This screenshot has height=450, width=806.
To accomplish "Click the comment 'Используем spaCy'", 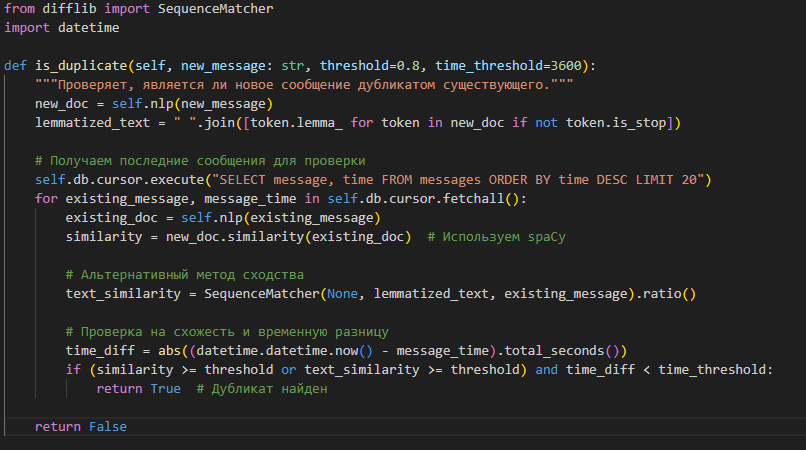I will coord(496,237).
